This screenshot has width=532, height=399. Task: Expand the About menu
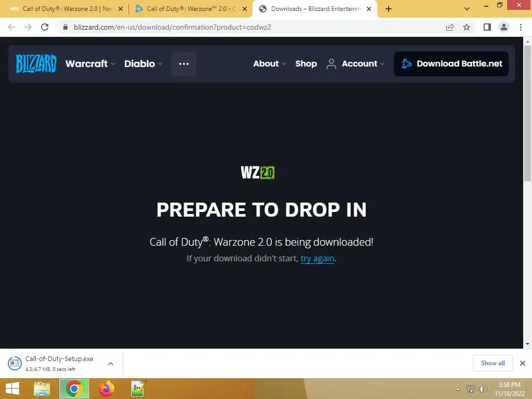pos(270,63)
